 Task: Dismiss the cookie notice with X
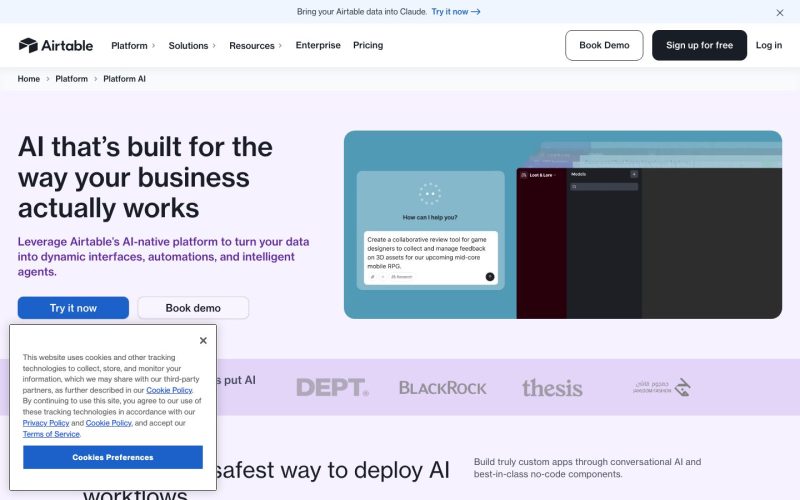pos(203,340)
